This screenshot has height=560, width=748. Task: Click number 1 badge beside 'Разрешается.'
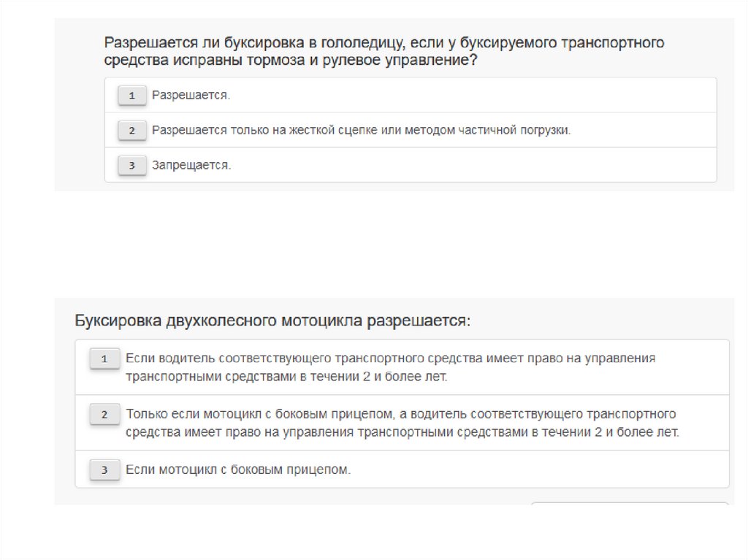(x=131, y=96)
